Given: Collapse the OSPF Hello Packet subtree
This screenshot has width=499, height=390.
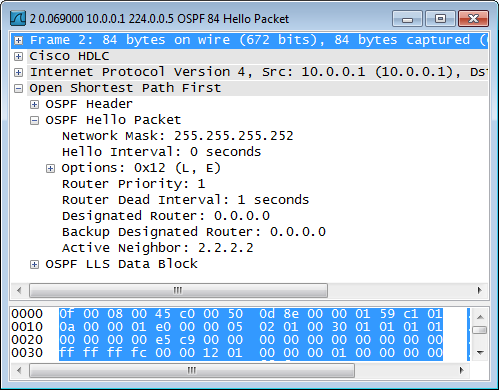Looking at the screenshot, I should point(34,120).
